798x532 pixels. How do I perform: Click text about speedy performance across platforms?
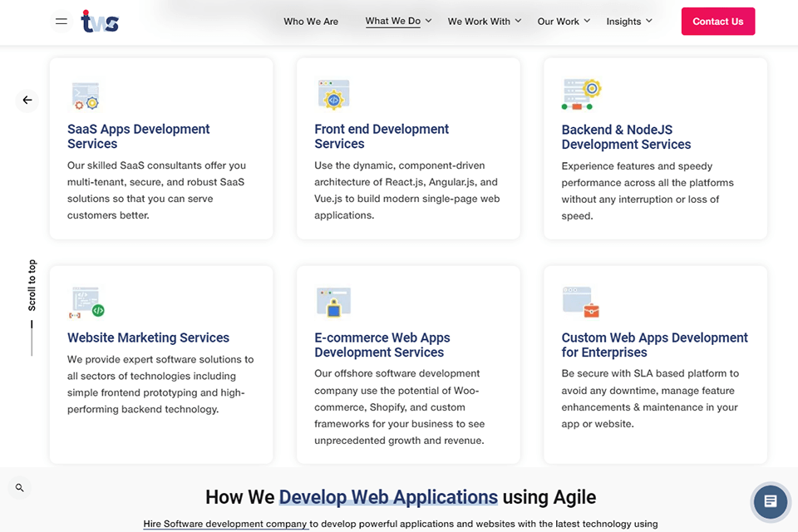[648, 191]
